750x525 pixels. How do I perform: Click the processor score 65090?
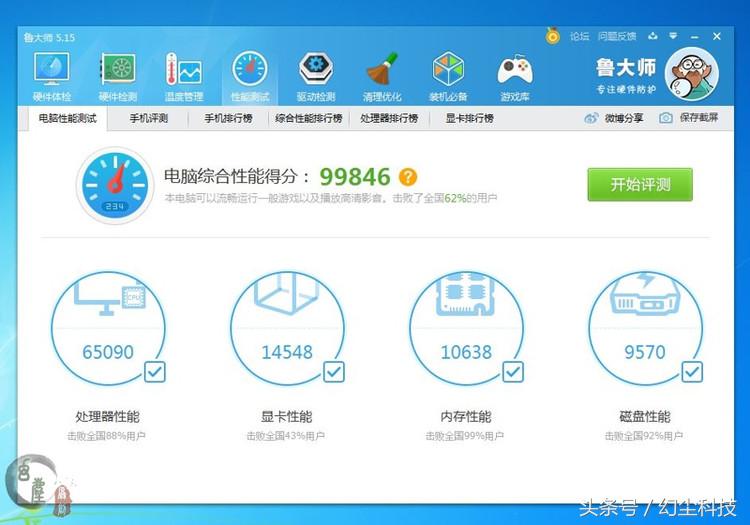coord(108,352)
